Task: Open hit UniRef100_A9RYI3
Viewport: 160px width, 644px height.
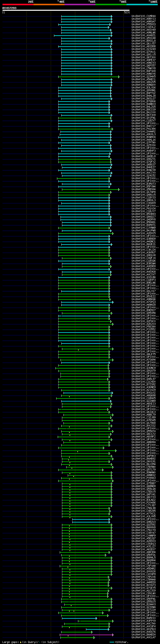Action: pos(143,19)
